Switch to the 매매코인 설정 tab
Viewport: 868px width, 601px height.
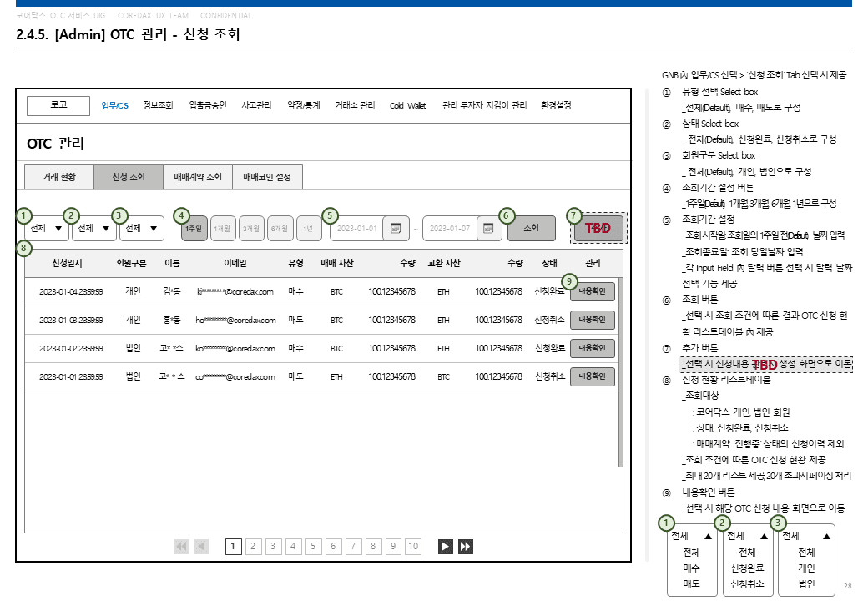coord(267,177)
